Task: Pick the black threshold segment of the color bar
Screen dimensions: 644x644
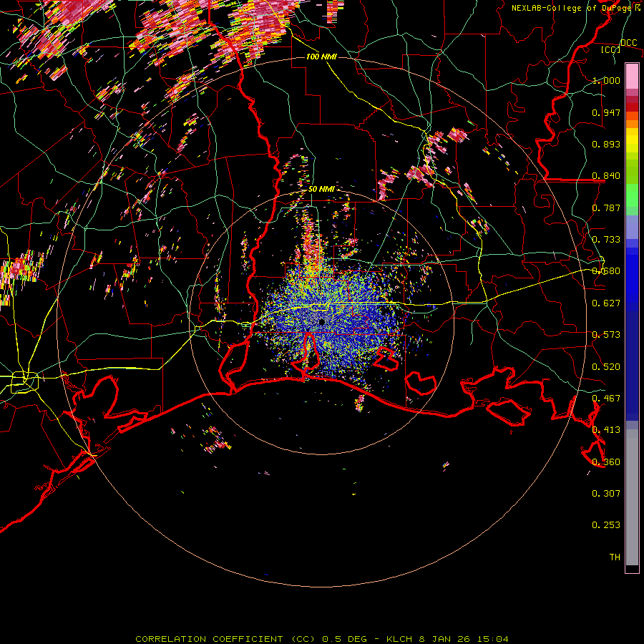Action: tap(632, 568)
